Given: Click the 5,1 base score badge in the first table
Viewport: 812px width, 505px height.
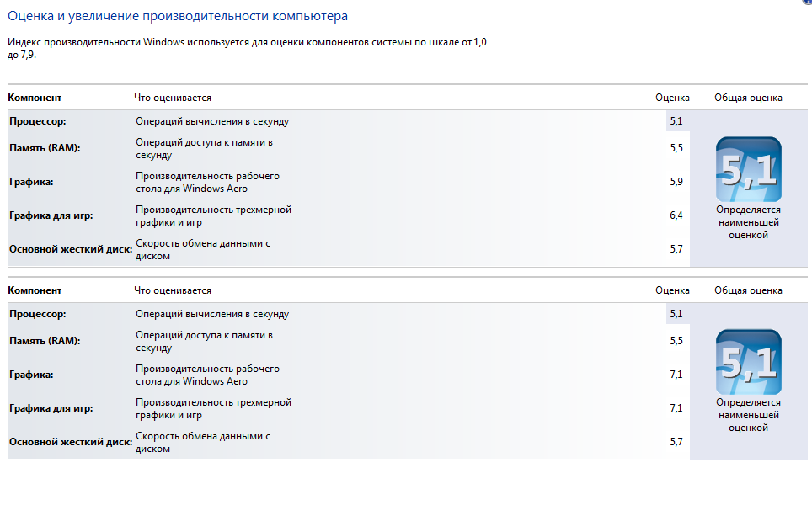Looking at the screenshot, I should tap(748, 169).
